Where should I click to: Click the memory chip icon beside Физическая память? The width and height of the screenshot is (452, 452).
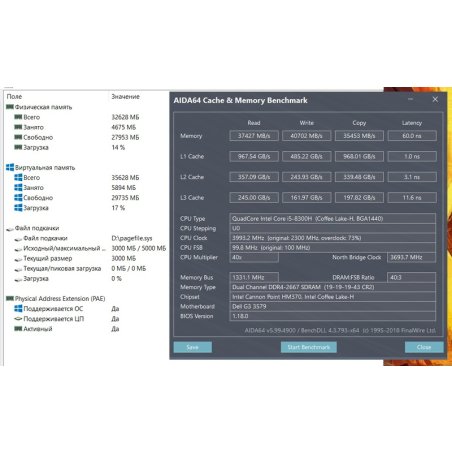coord(10,107)
